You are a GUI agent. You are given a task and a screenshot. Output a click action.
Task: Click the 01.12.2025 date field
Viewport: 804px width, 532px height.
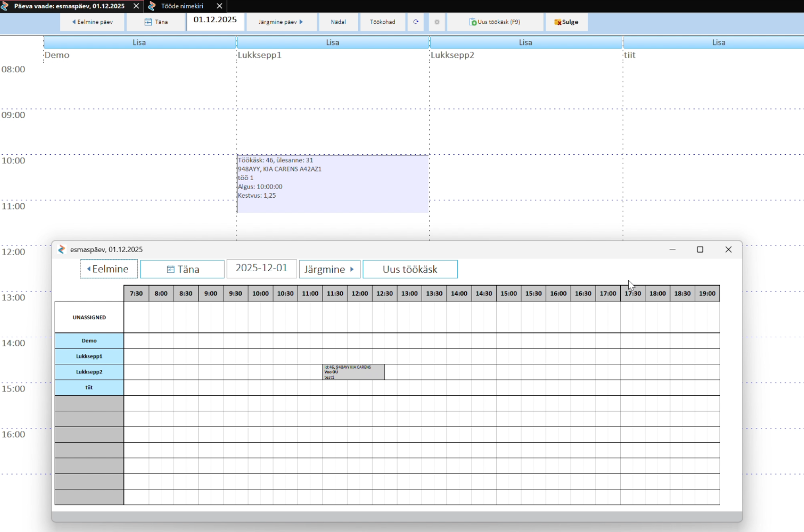pos(215,20)
